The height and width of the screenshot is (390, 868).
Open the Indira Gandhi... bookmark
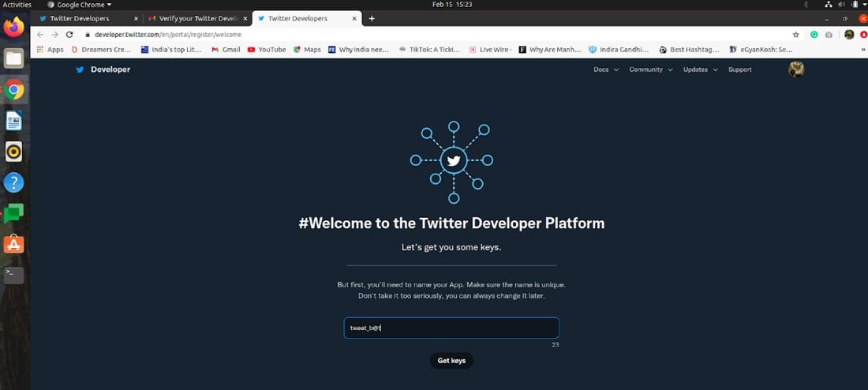[619, 49]
